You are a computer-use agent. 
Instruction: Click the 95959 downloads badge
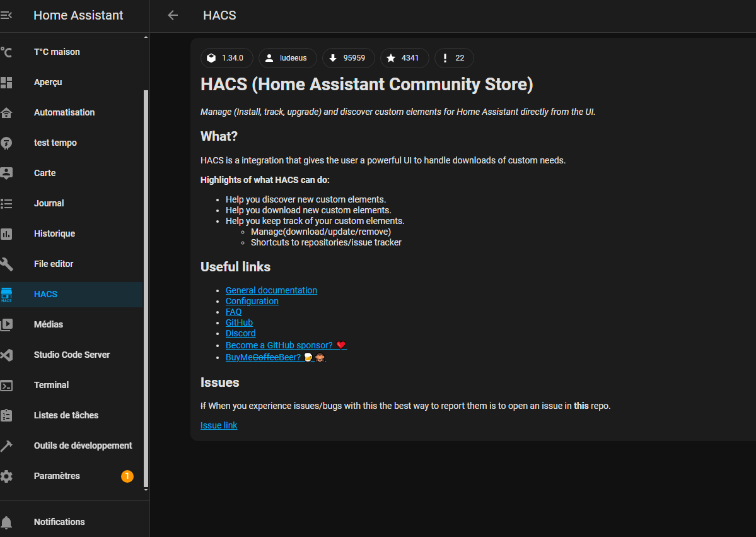tap(349, 57)
